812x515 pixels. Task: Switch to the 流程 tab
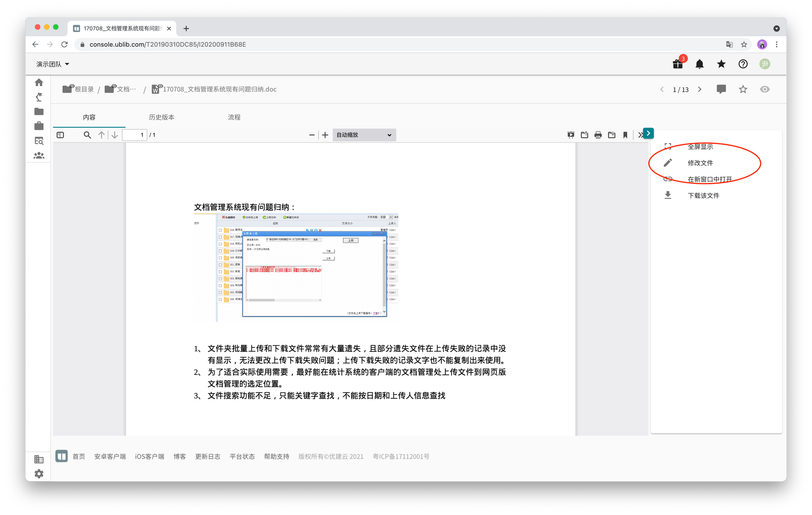point(234,117)
